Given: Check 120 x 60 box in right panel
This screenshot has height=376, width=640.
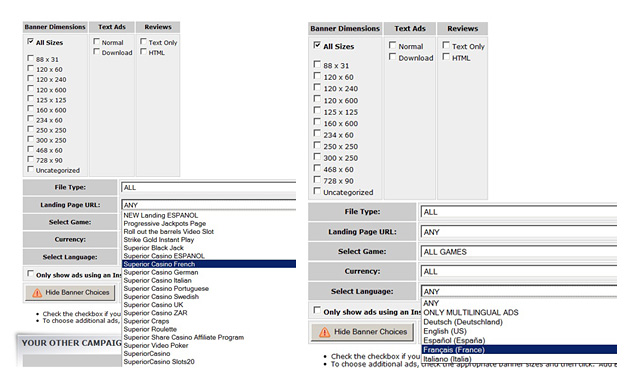Looking at the screenshot, I should point(317,76).
